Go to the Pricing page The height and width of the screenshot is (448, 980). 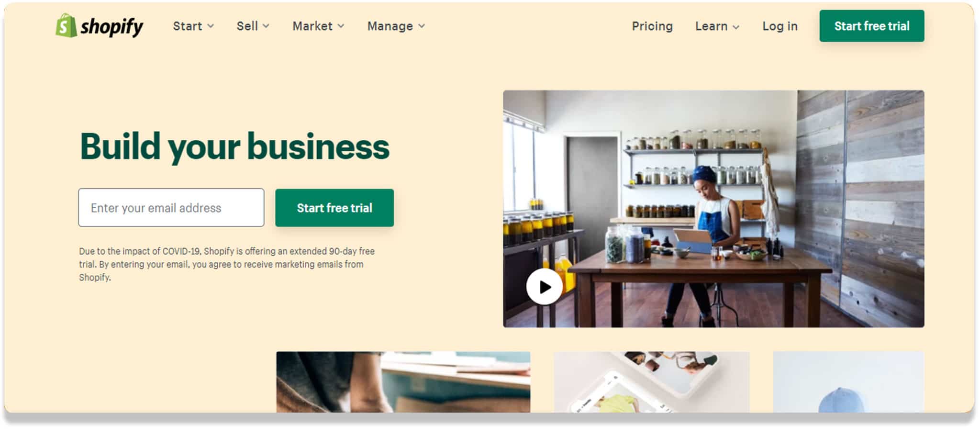(x=652, y=26)
